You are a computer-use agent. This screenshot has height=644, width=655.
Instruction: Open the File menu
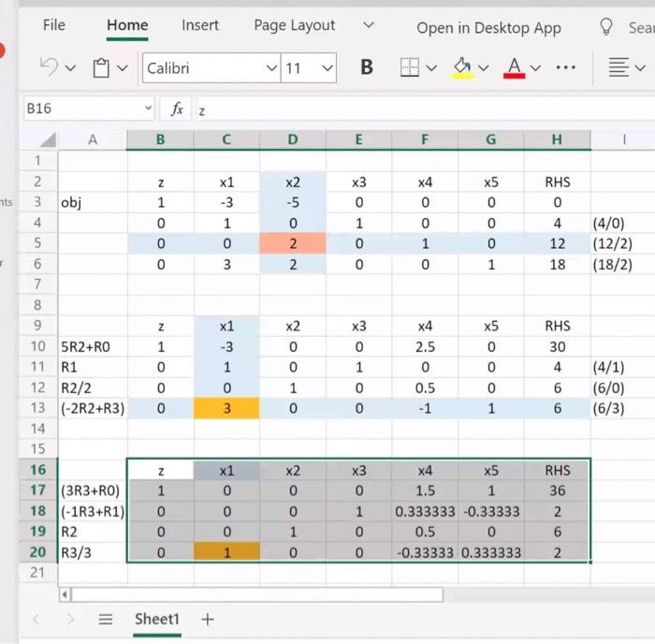point(54,25)
